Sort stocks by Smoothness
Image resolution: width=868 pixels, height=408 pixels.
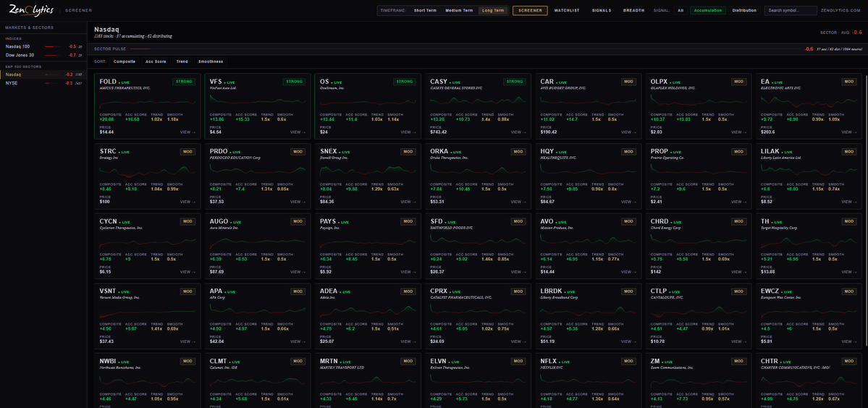(x=211, y=61)
